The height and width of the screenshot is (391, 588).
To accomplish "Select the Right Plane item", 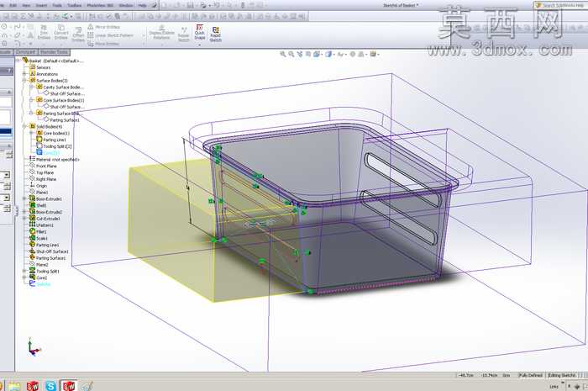I will tap(43, 179).
